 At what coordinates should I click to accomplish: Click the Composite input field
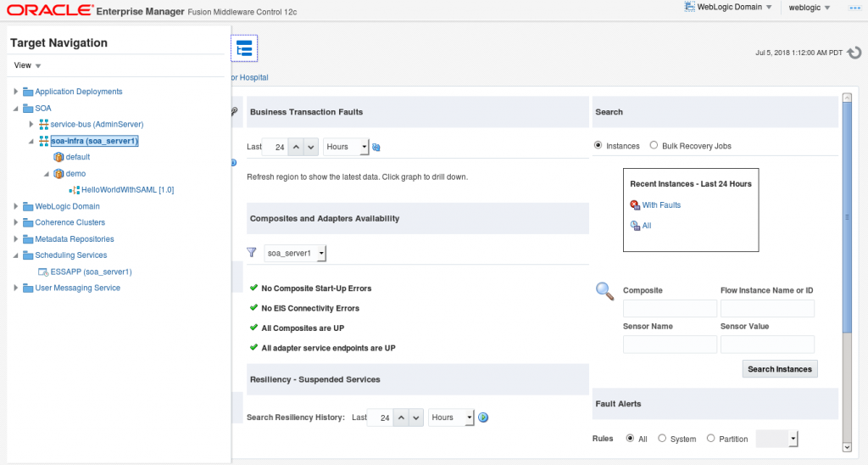[x=670, y=308]
